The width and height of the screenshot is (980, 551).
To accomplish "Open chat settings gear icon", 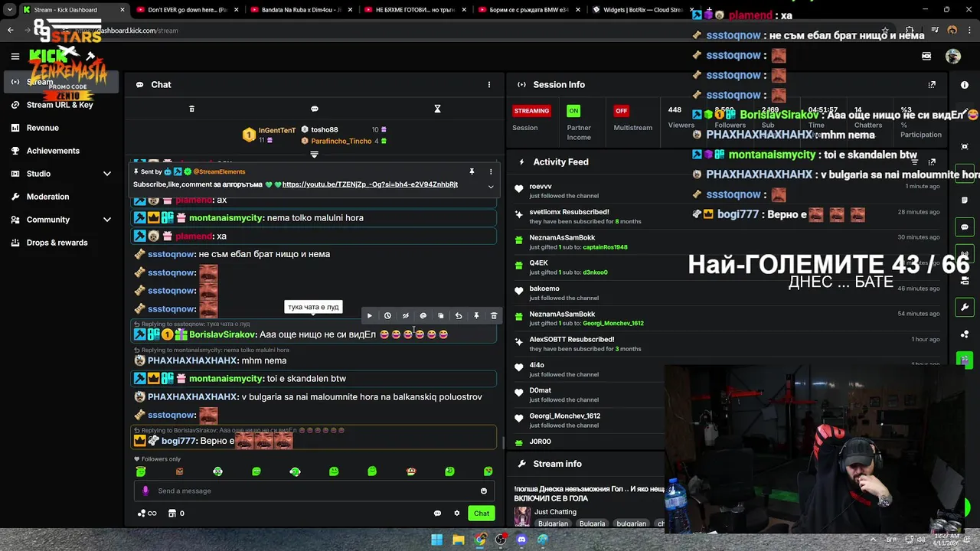I will coord(457,514).
